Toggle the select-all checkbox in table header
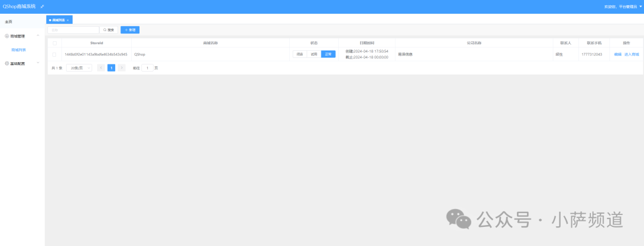The width and height of the screenshot is (644, 246). point(55,43)
